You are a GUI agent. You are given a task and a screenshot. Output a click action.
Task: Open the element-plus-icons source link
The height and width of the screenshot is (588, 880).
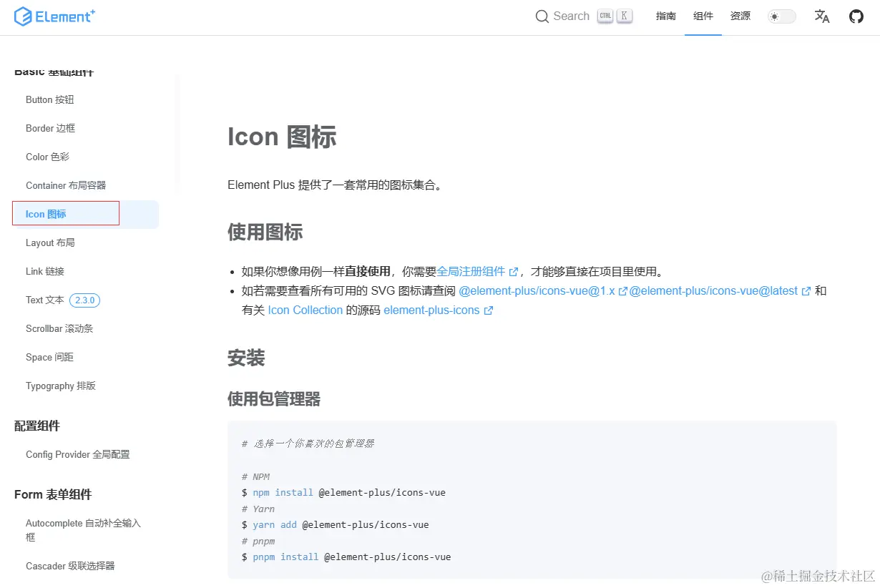(438, 310)
